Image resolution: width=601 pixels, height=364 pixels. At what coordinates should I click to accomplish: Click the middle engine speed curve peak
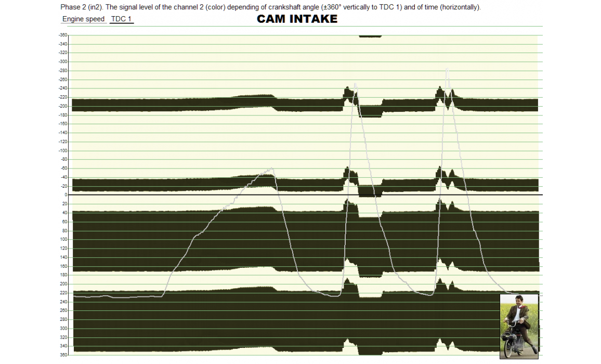[x=356, y=84]
